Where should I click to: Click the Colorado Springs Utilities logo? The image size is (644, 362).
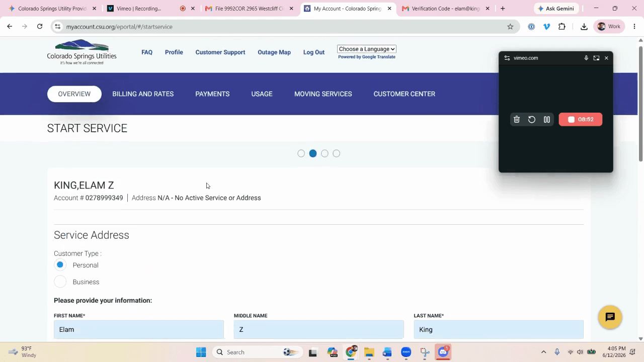point(82,52)
